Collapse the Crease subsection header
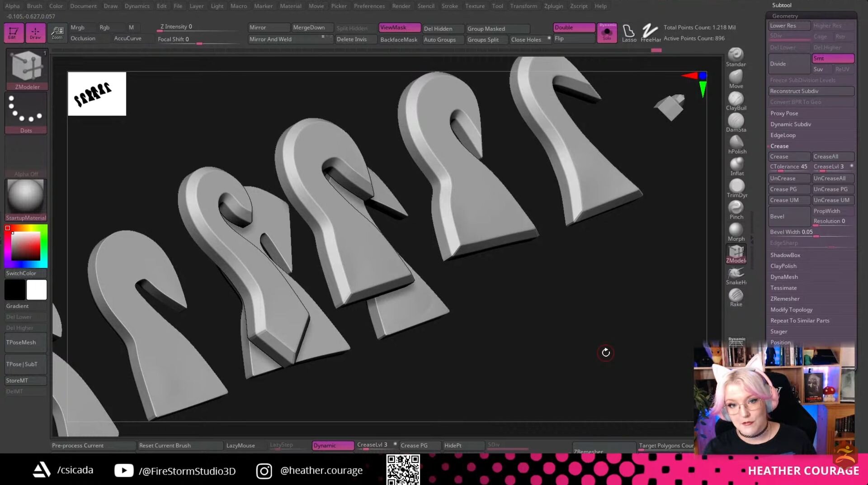The image size is (868, 485). coord(779,146)
